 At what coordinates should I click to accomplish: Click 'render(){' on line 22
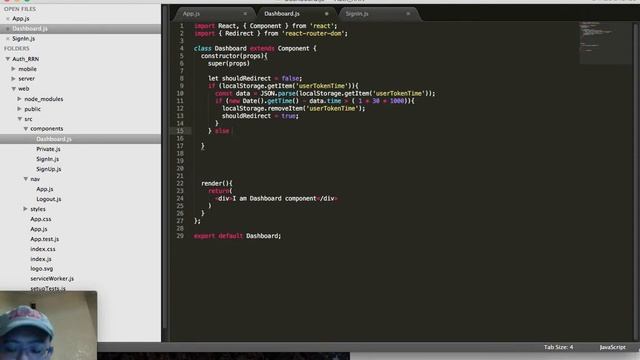(x=217, y=183)
